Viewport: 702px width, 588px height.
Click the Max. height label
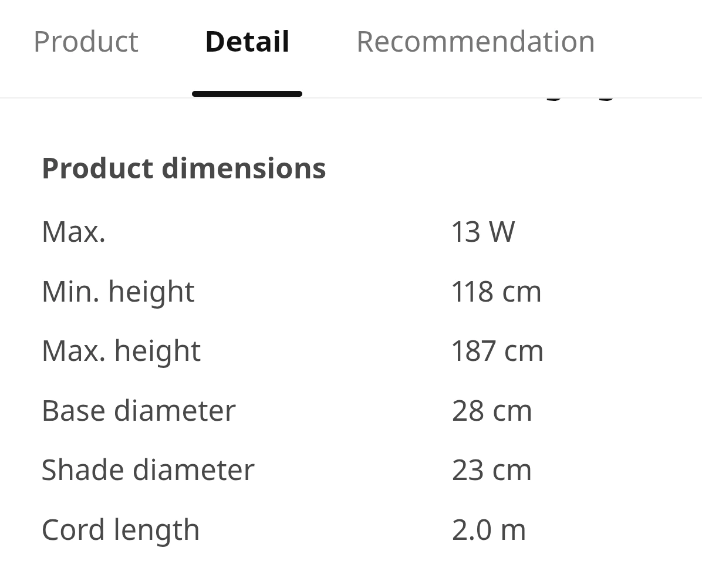(121, 351)
